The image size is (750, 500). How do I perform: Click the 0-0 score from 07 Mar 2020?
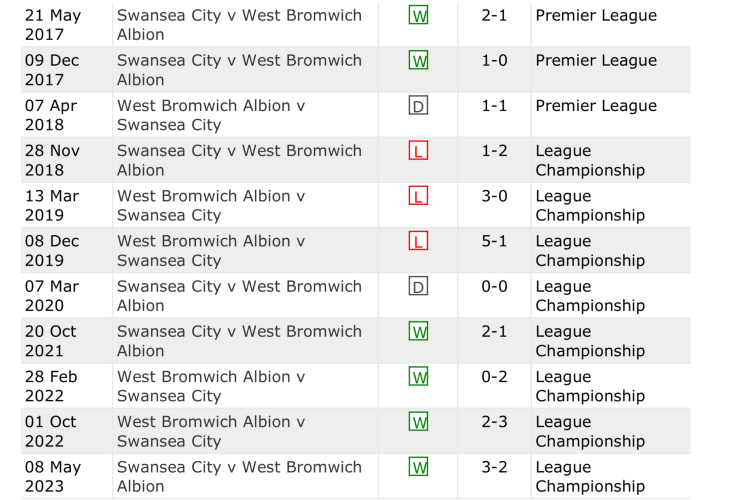point(495,287)
